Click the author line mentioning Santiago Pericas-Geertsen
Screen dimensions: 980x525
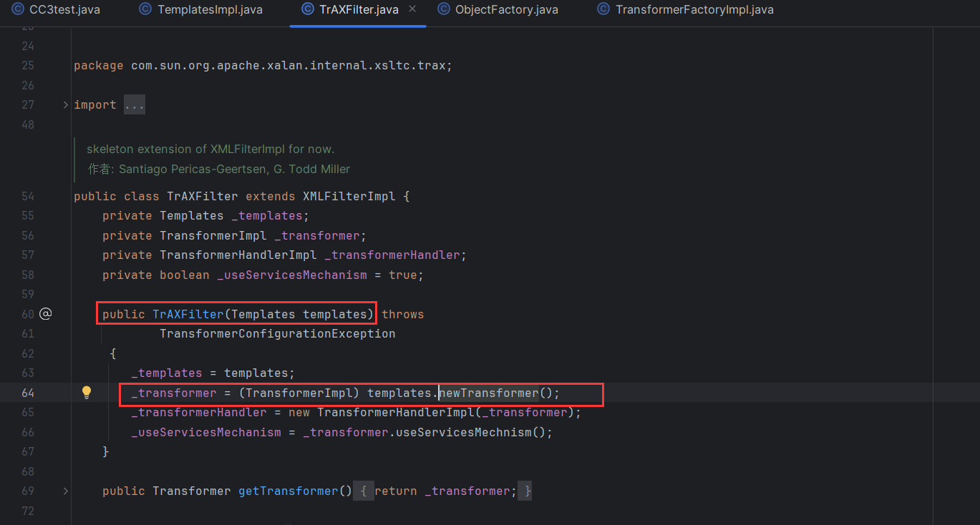coord(218,170)
